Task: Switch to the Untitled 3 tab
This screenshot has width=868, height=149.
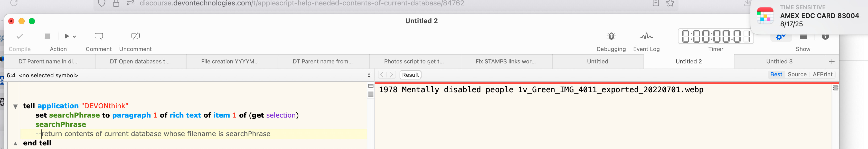Action: pyautogui.click(x=779, y=62)
